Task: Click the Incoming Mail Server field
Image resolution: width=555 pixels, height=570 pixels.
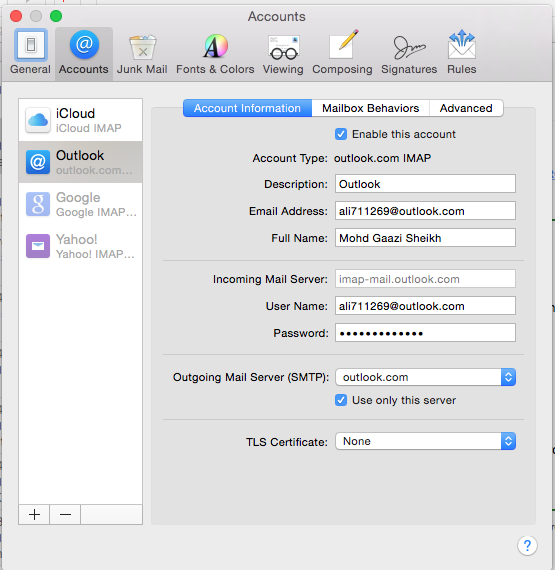Action: [x=425, y=279]
